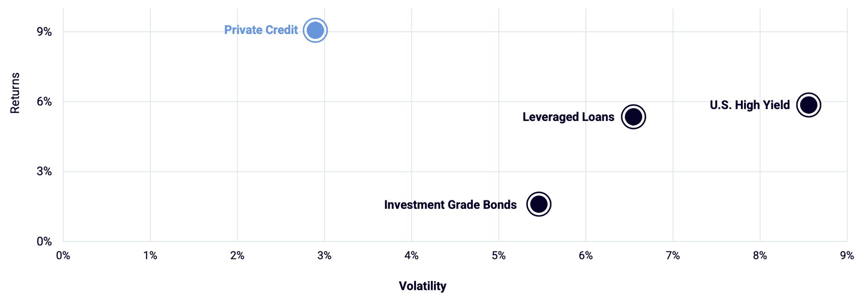The width and height of the screenshot is (868, 302).
Task: Click the Investment Grade Bonds label
Action: (x=450, y=205)
